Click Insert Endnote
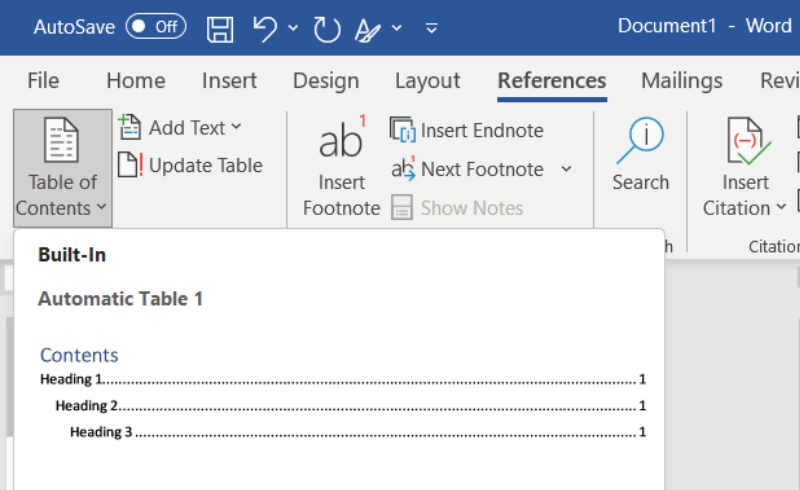The width and height of the screenshot is (800, 490). 467,130
